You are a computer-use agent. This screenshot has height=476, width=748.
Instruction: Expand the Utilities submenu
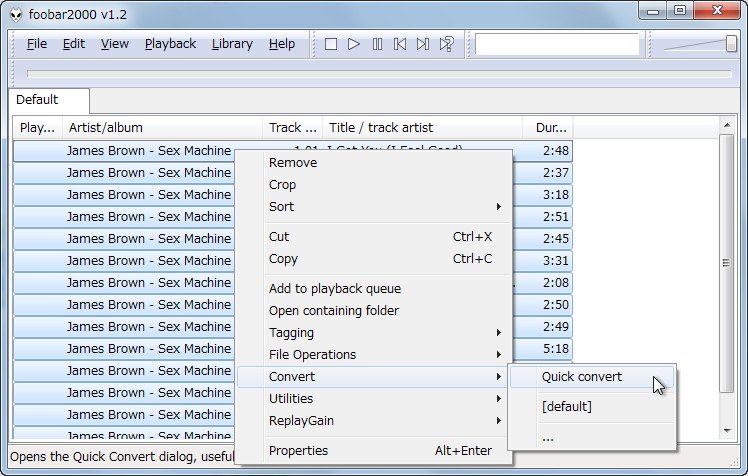pyautogui.click(x=374, y=398)
